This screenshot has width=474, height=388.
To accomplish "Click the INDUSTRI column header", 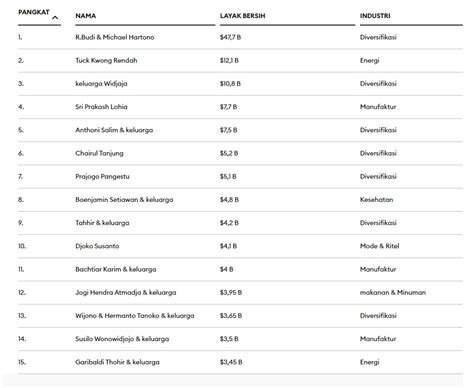I will (375, 16).
